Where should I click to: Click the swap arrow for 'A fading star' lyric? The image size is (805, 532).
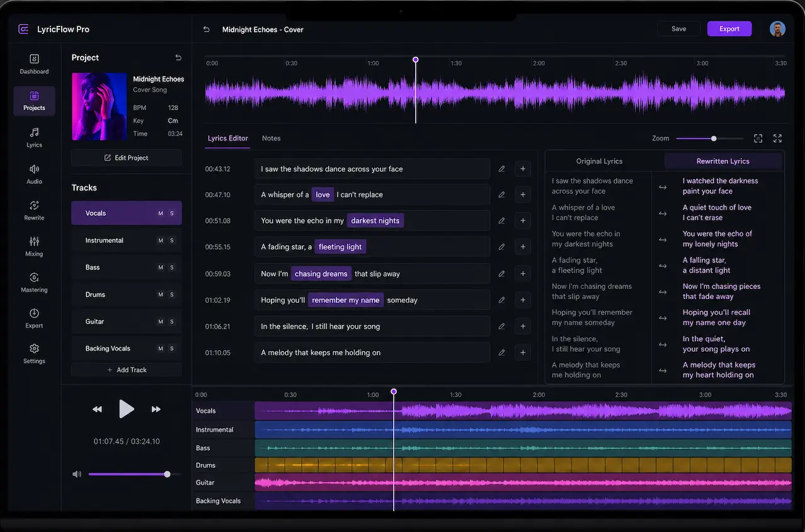663,266
